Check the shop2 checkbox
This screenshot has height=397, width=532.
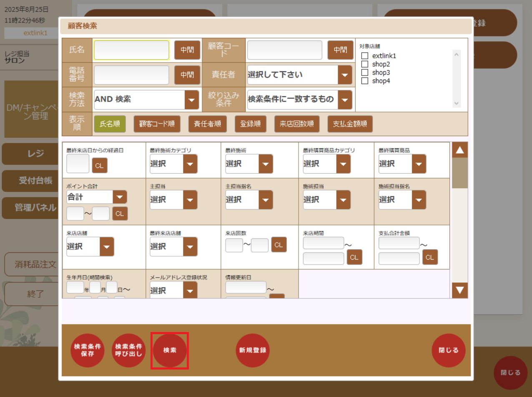[365, 64]
